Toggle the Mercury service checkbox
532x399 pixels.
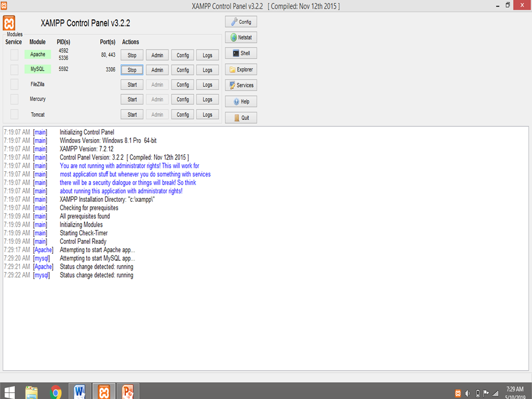coord(14,99)
